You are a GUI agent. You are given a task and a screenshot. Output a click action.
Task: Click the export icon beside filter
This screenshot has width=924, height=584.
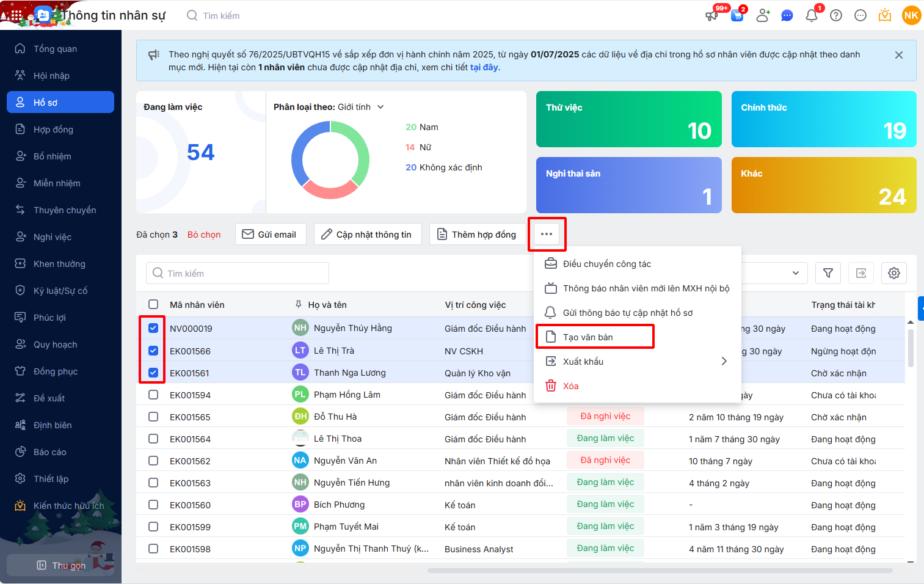[x=861, y=273]
